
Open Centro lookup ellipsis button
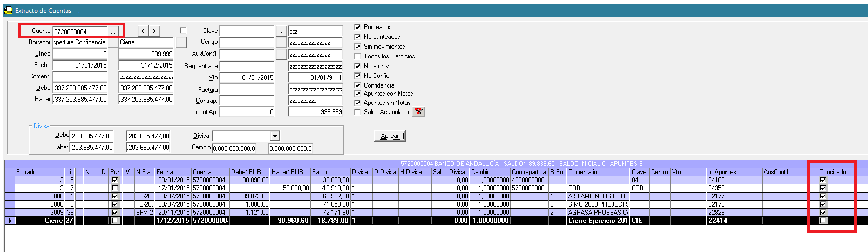coord(281,42)
